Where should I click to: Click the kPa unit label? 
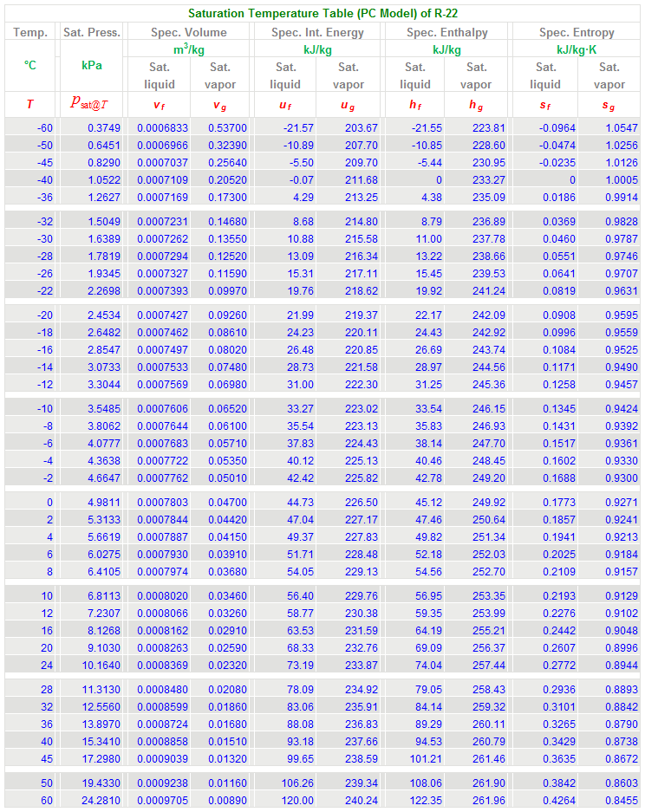point(92,65)
